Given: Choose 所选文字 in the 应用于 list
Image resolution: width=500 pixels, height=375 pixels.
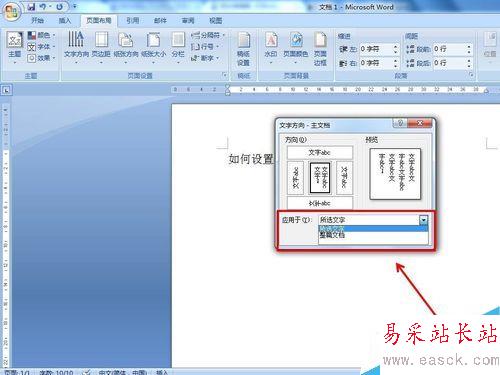Looking at the screenshot, I should (373, 228).
